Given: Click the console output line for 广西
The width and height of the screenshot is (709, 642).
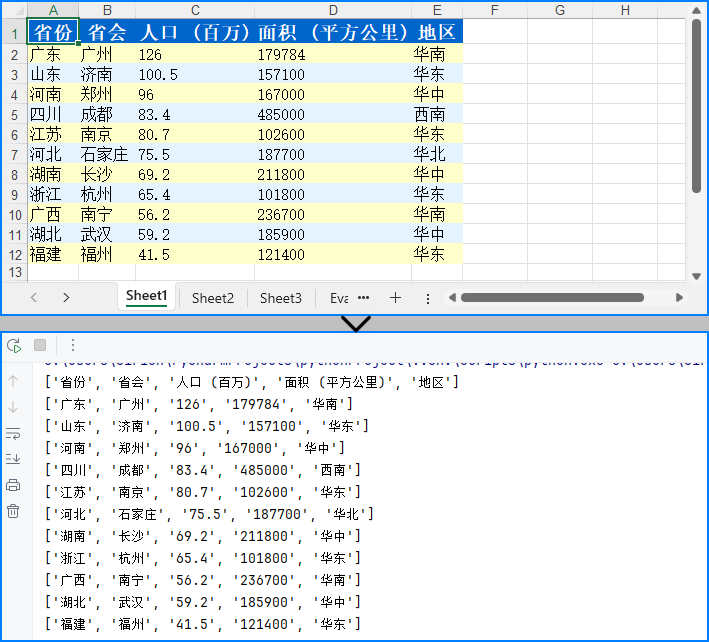Looking at the screenshot, I should click(x=203, y=580).
